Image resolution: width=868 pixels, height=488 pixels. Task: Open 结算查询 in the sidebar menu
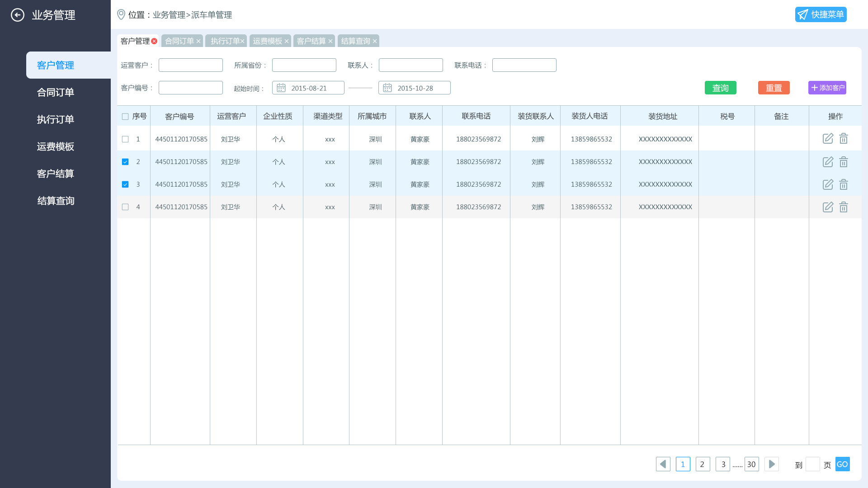56,201
